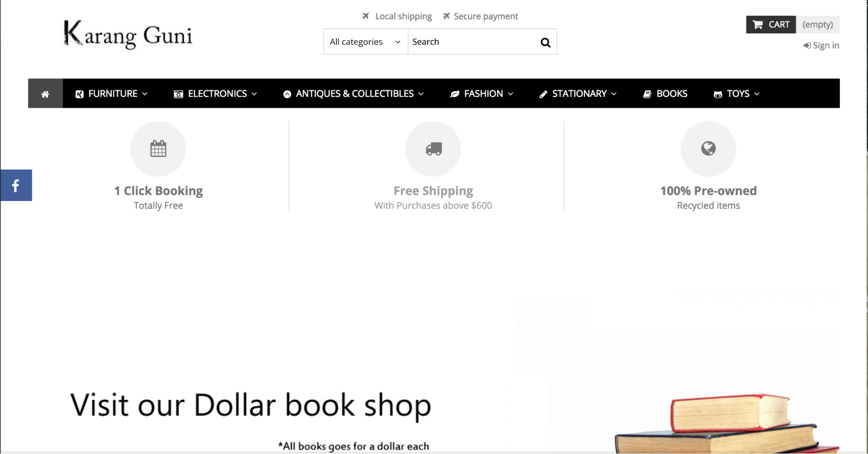Viewport: 868px width, 454px height.
Task: Click the truck Free Shipping icon
Action: point(433,149)
